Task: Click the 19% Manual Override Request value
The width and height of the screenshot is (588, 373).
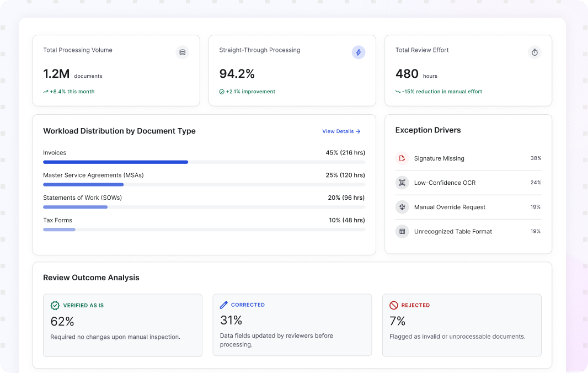Action: pos(536,207)
